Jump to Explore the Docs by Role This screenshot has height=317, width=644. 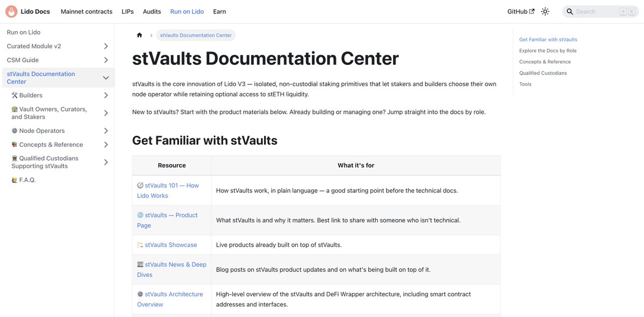point(548,51)
